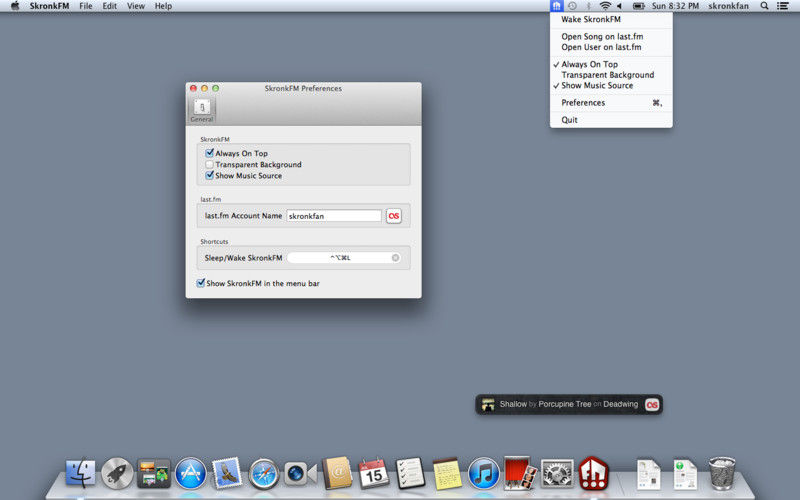Close the SkronkFM Preferences window
Image resolution: width=800 pixels, height=500 pixels.
[193, 88]
